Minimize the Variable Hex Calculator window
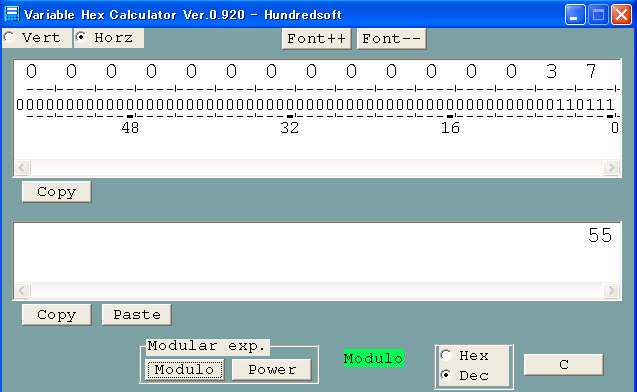The width and height of the screenshot is (637, 392). click(x=575, y=15)
